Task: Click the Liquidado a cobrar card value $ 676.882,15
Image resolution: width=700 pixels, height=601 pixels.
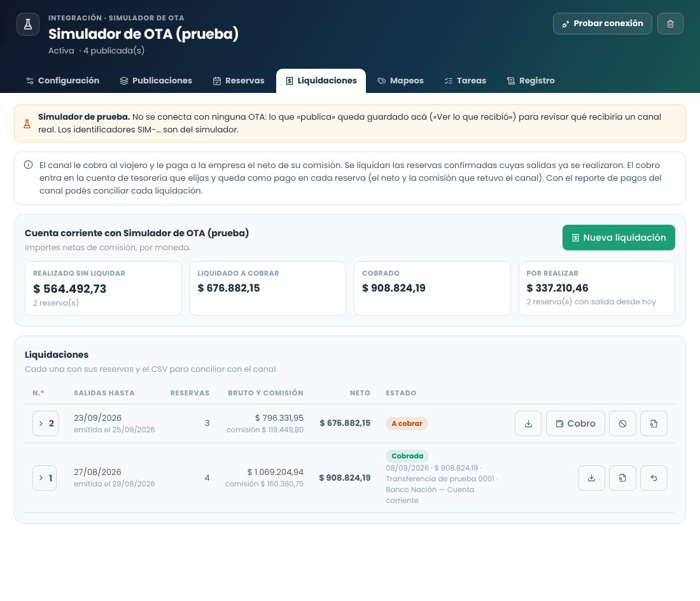Action: click(x=228, y=288)
